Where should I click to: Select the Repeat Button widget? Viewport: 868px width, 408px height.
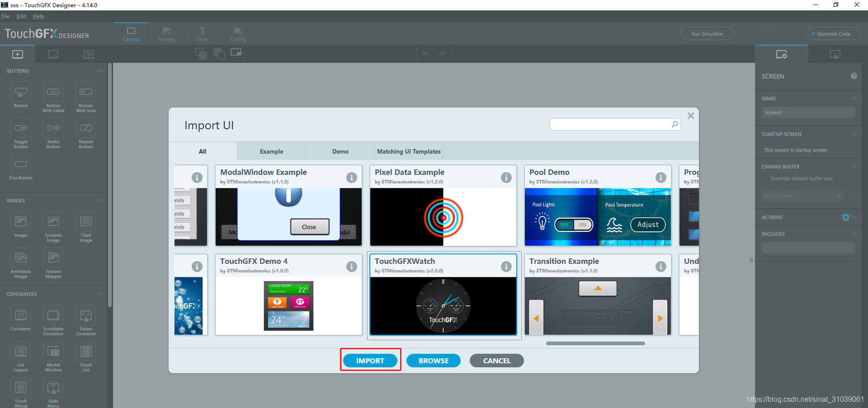click(86, 128)
